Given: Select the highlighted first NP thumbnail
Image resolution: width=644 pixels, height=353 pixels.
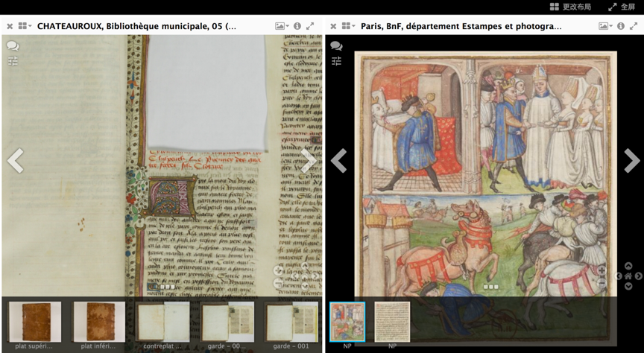Looking at the screenshot, I should (x=347, y=322).
